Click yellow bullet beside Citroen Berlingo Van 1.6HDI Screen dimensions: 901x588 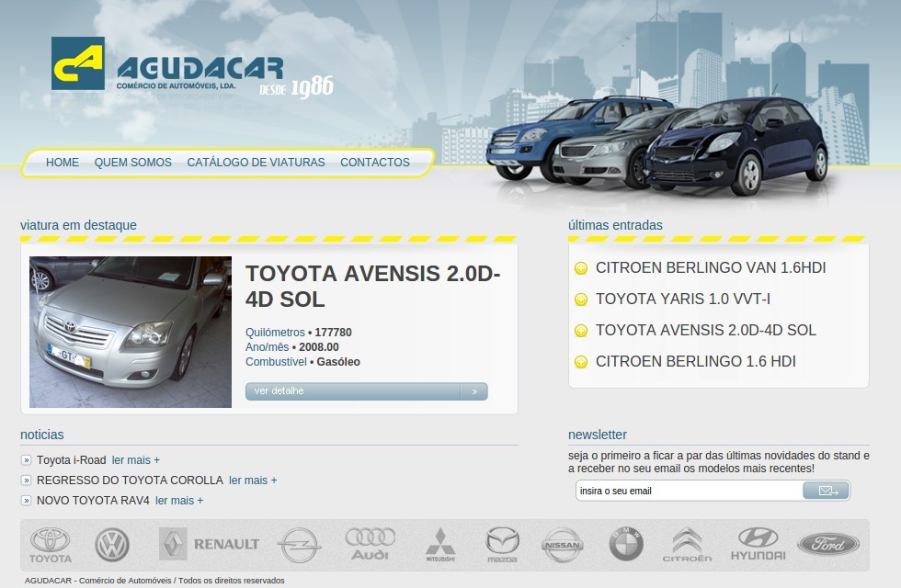click(x=581, y=268)
